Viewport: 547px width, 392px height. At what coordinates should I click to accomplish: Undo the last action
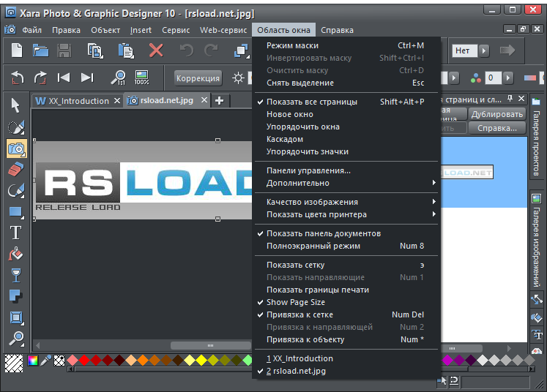tap(186, 50)
